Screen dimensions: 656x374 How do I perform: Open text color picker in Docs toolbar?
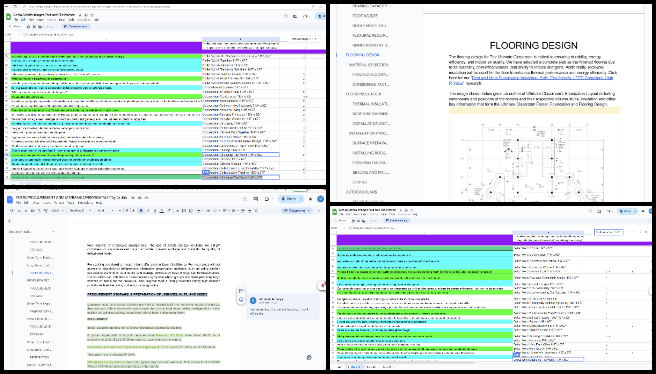tap(161, 210)
